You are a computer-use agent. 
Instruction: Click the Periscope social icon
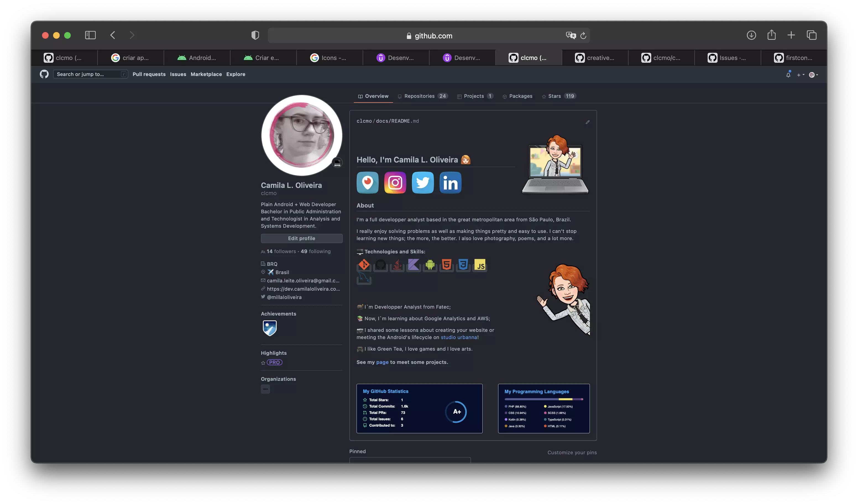[367, 183]
